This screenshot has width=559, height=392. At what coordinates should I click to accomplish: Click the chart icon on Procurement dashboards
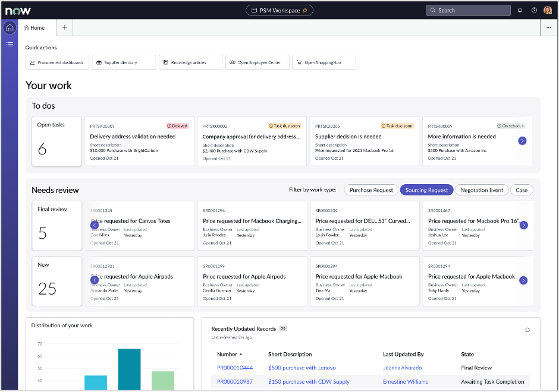coord(34,62)
